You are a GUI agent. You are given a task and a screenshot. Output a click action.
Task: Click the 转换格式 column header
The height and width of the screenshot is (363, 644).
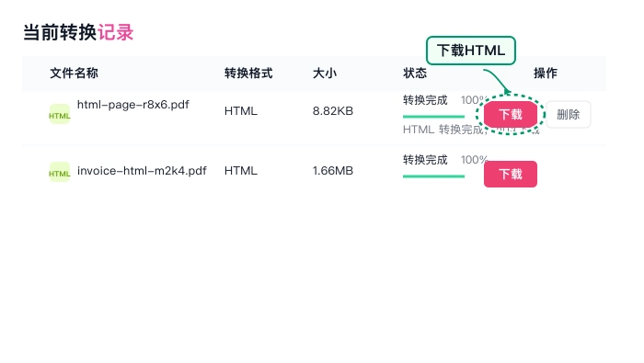click(x=248, y=74)
